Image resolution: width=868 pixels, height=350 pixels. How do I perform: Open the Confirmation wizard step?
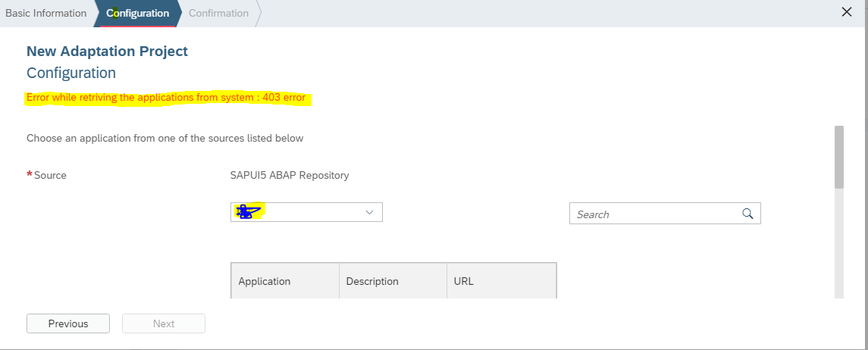[218, 14]
